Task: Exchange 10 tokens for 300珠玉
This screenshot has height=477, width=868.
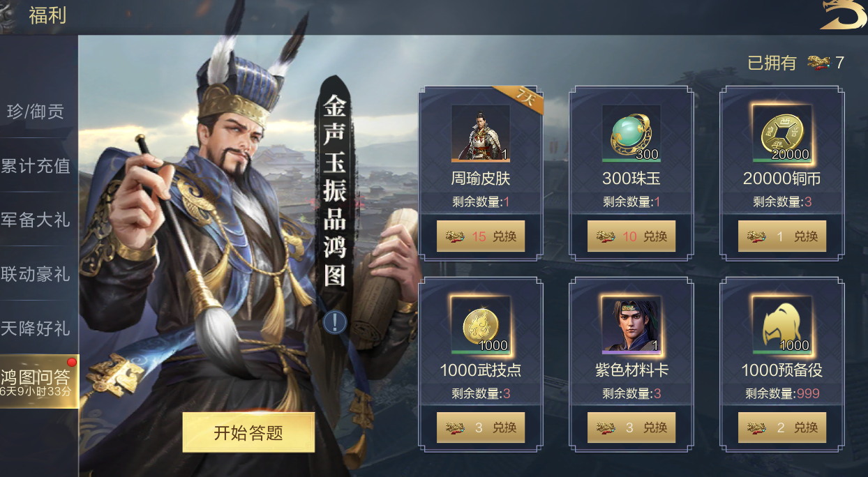Action: pyautogui.click(x=631, y=236)
